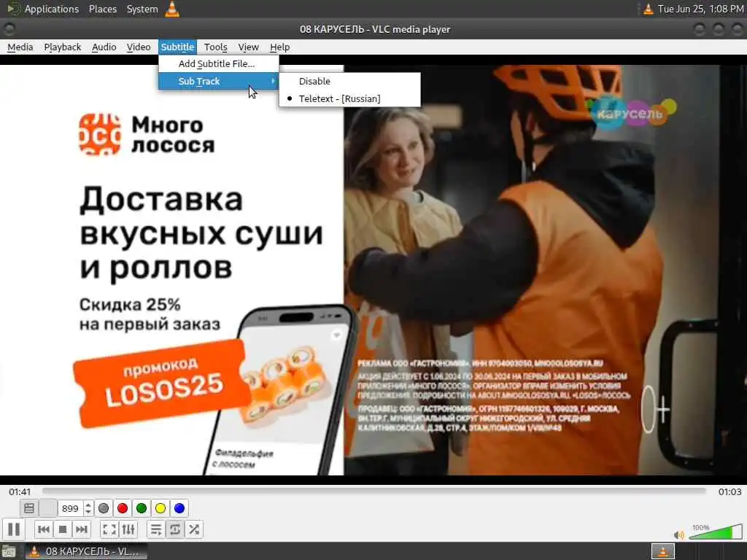Screen dimensions: 747x560
Task: Click the green teletext key
Action: pos(142,508)
